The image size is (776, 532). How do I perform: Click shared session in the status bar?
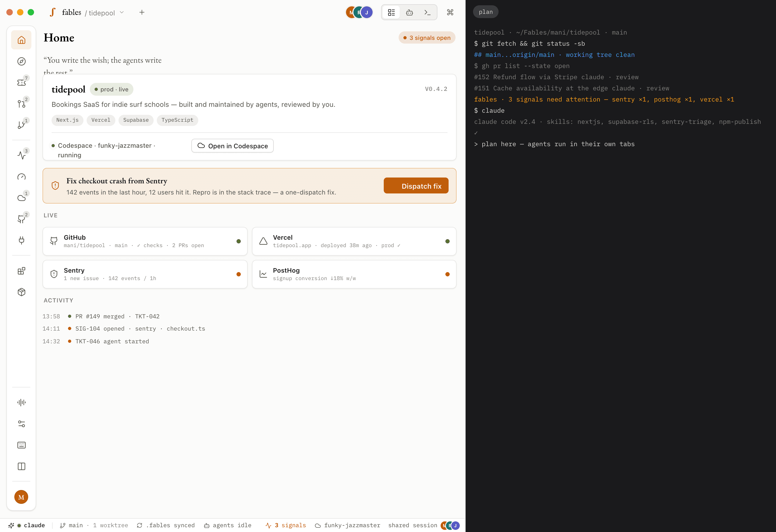coord(413,525)
